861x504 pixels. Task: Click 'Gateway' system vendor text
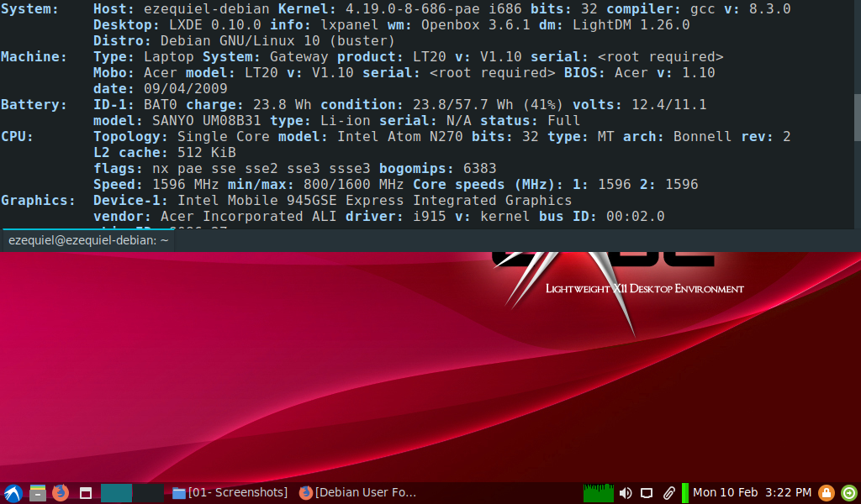tap(298, 56)
